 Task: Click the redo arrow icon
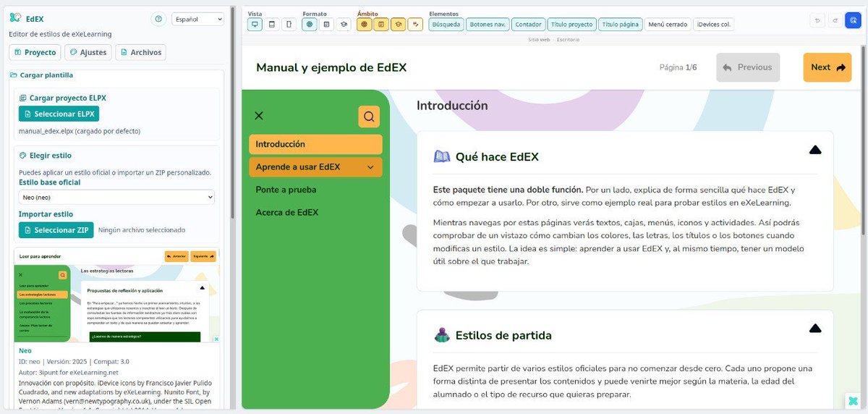click(835, 20)
